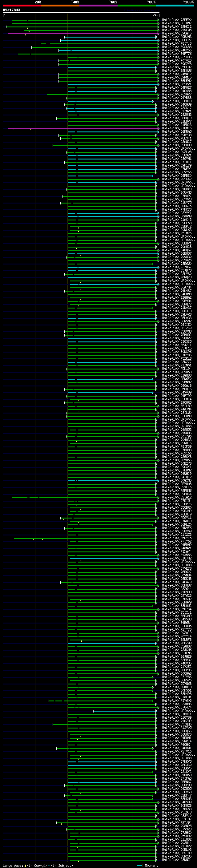Select hit label UniRef100_A8ESF1
Viewport: 197px width, 868px height.
click(176, 139)
